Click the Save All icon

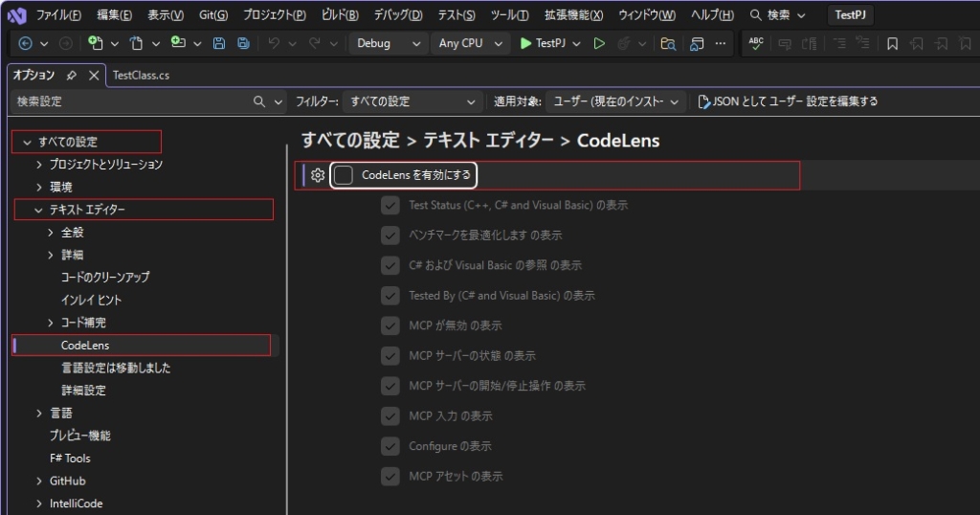coord(243,43)
